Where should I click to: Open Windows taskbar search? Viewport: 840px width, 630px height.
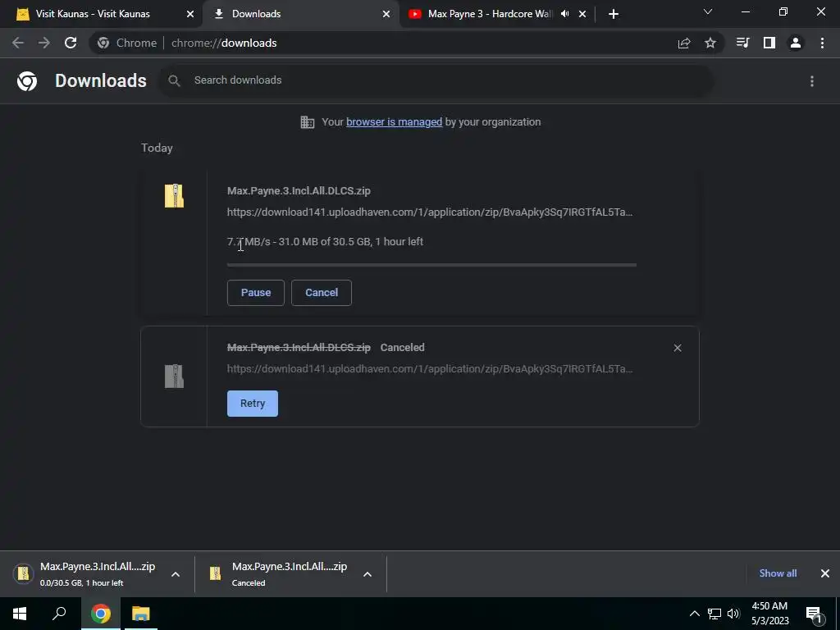click(59, 614)
